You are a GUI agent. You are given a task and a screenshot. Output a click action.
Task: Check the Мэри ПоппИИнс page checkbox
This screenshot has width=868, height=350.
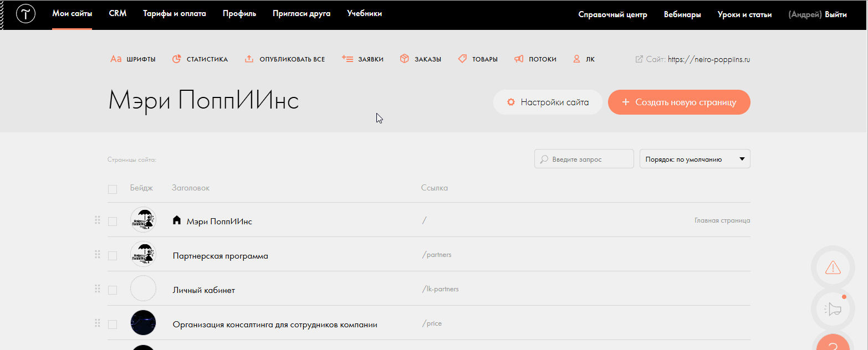coord(113,222)
